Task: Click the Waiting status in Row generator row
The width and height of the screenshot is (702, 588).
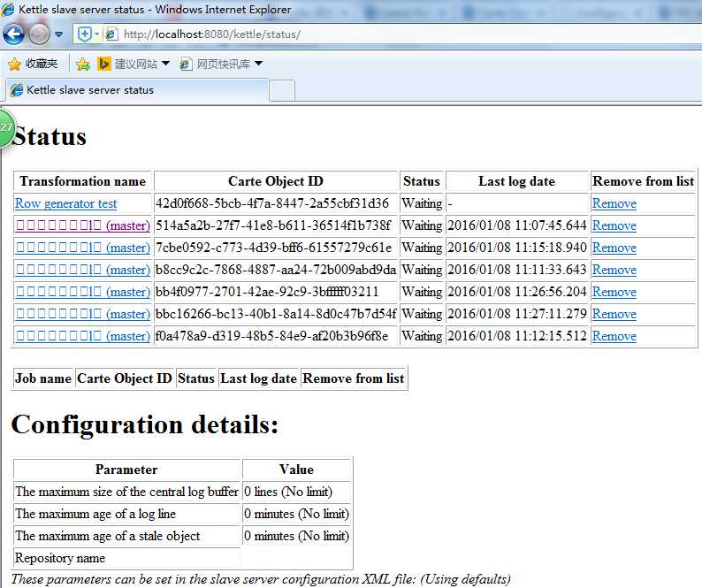Action: (x=423, y=203)
